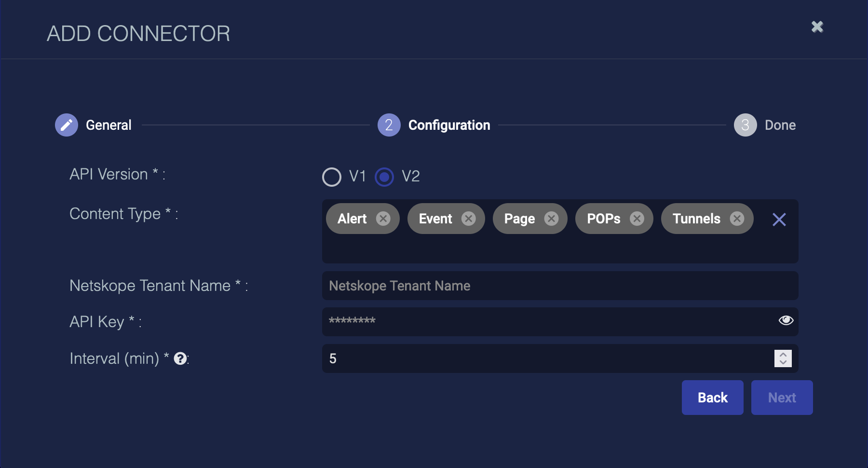
Task: Remove the Tunnels content type tag
Action: (x=737, y=219)
